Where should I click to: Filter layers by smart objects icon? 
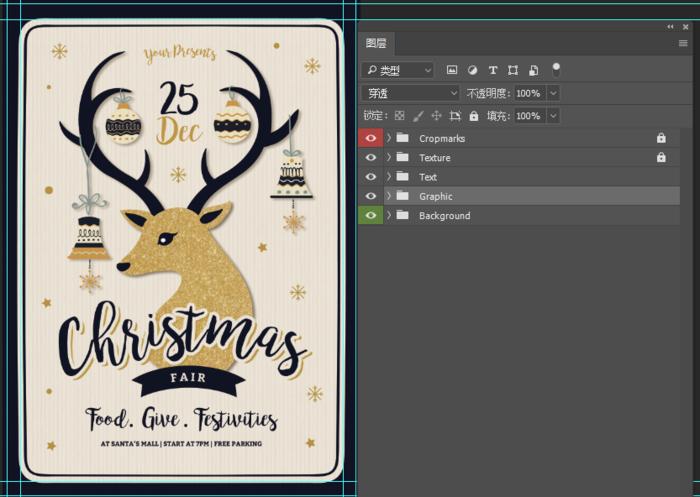[x=533, y=70]
